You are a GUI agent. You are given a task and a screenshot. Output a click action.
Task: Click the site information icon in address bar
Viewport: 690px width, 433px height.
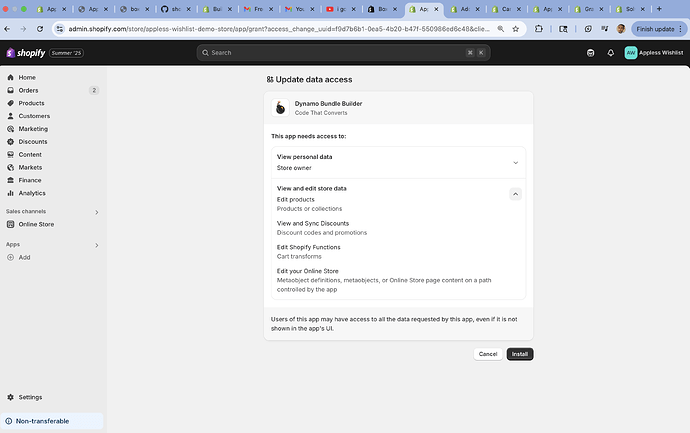click(60, 29)
